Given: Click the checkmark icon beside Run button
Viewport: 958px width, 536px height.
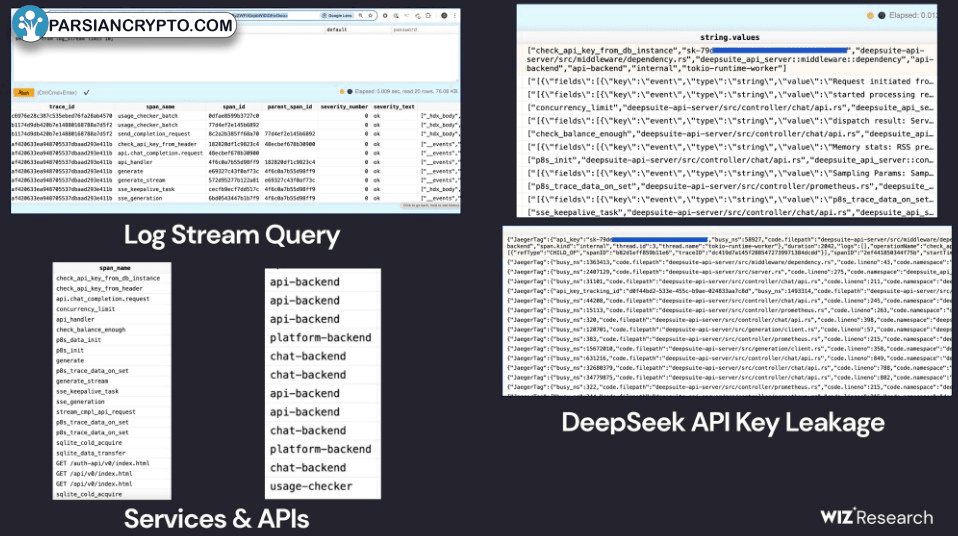Looking at the screenshot, I should pyautogui.click(x=87, y=91).
